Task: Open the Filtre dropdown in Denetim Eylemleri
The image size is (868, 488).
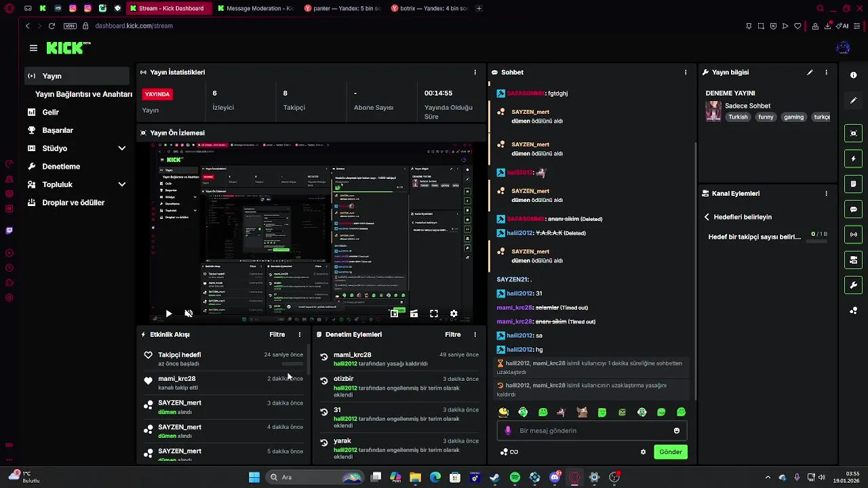Action: click(453, 334)
